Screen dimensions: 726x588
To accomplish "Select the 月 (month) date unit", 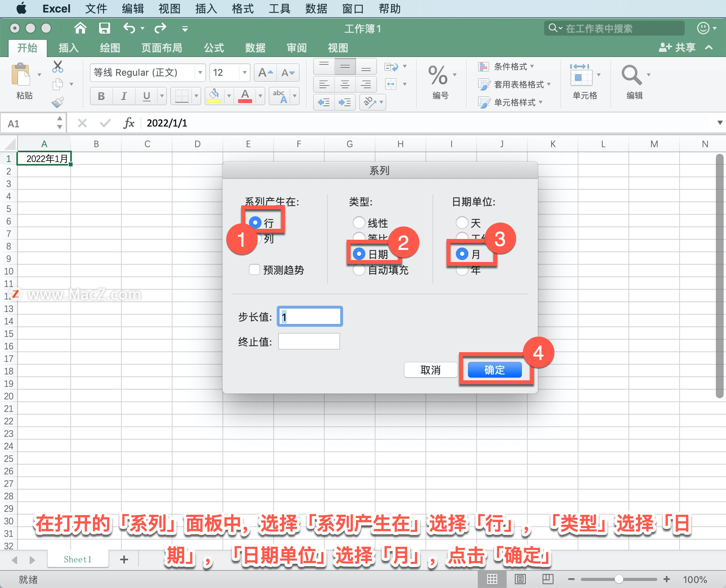I will tap(462, 254).
